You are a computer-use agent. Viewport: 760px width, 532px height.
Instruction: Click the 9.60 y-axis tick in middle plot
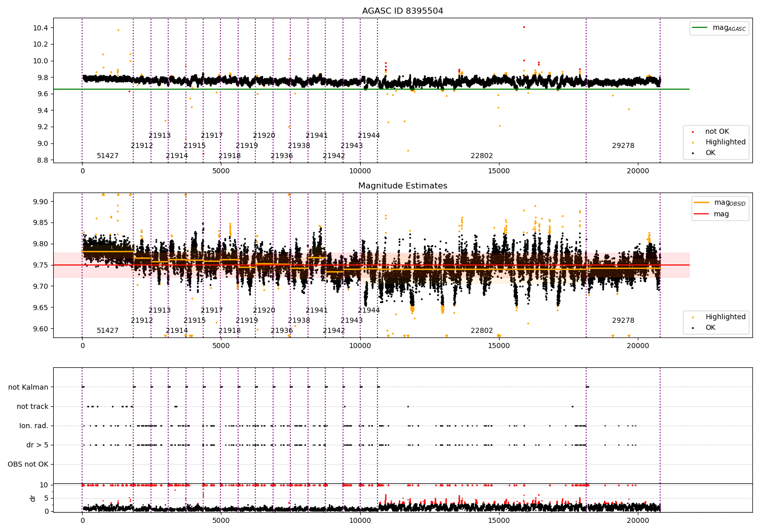pyautogui.click(x=41, y=329)
